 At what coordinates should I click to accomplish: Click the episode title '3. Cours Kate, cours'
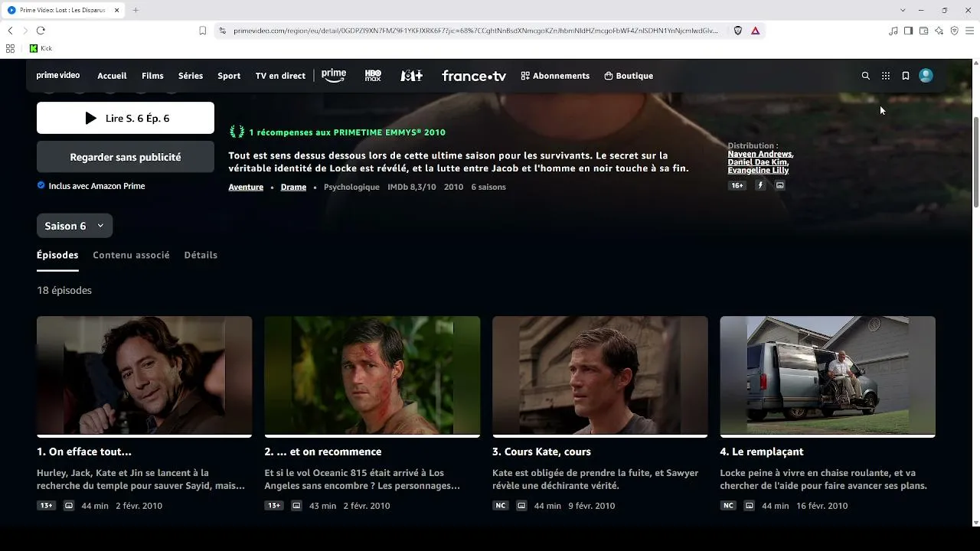tap(541, 452)
